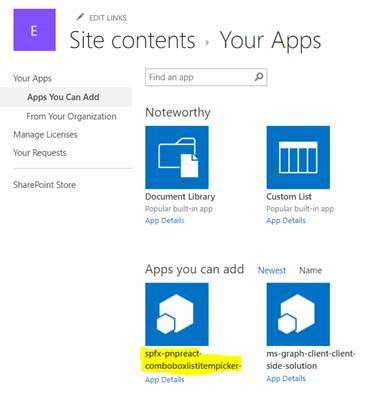
Task: Open From Your Organization navigation item
Action: coord(71,116)
